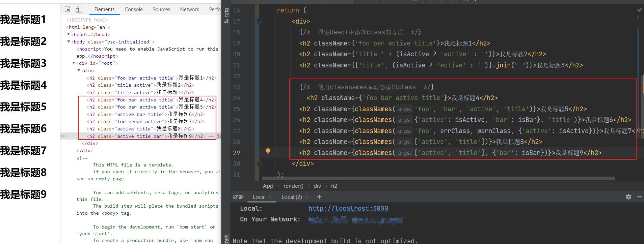
Task: Click the ellipsis beside the selected DOM row
Action: point(63,136)
